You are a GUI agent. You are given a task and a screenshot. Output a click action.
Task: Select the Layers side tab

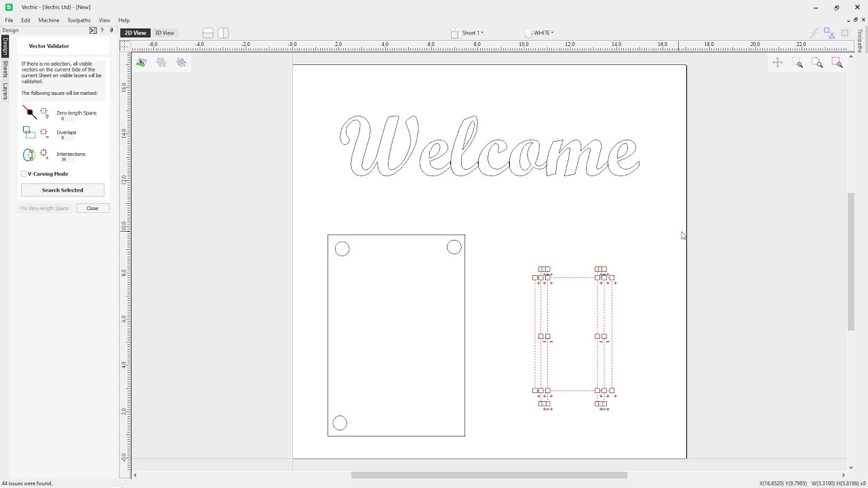(5, 91)
